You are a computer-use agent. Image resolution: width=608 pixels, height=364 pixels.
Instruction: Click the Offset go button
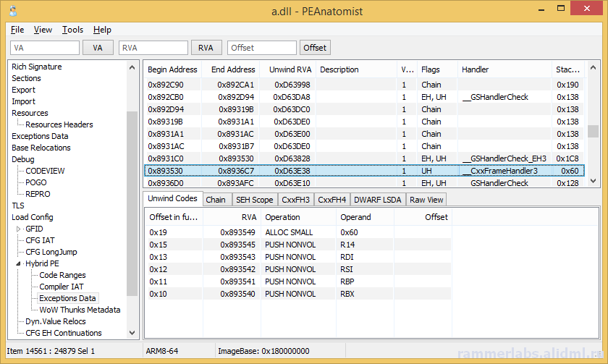coord(315,48)
